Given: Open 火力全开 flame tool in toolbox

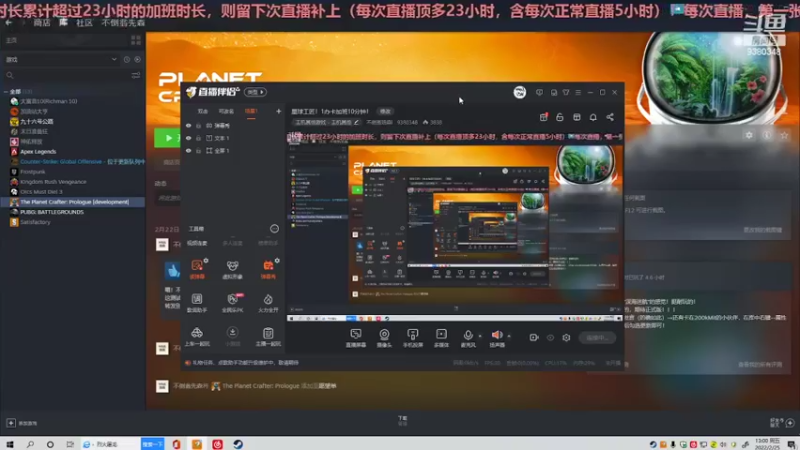Looking at the screenshot, I should [268, 303].
